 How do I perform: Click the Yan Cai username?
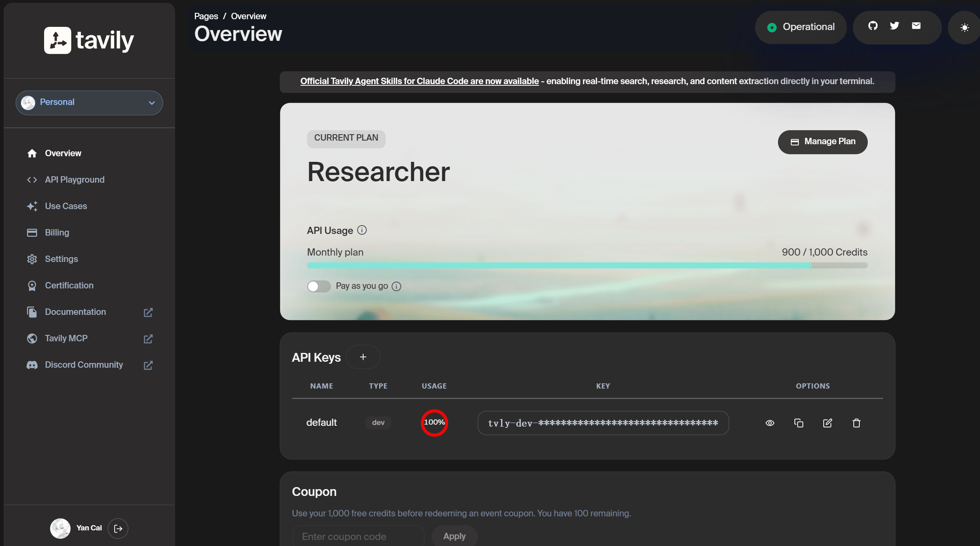point(89,528)
